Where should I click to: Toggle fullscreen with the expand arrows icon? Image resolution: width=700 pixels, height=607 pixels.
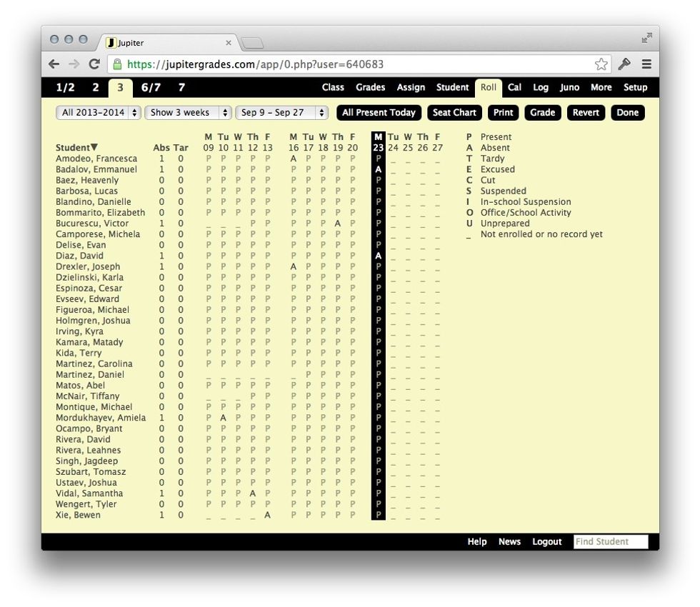(x=646, y=38)
